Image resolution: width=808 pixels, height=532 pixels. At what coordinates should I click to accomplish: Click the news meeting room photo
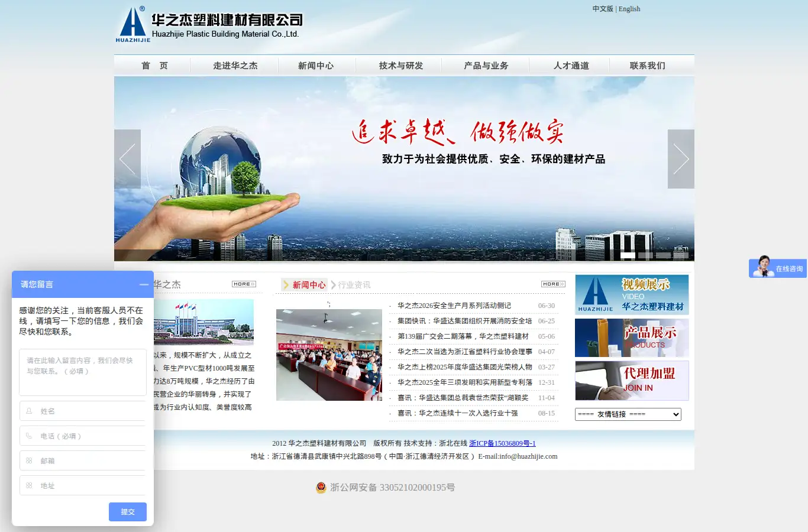click(x=329, y=355)
